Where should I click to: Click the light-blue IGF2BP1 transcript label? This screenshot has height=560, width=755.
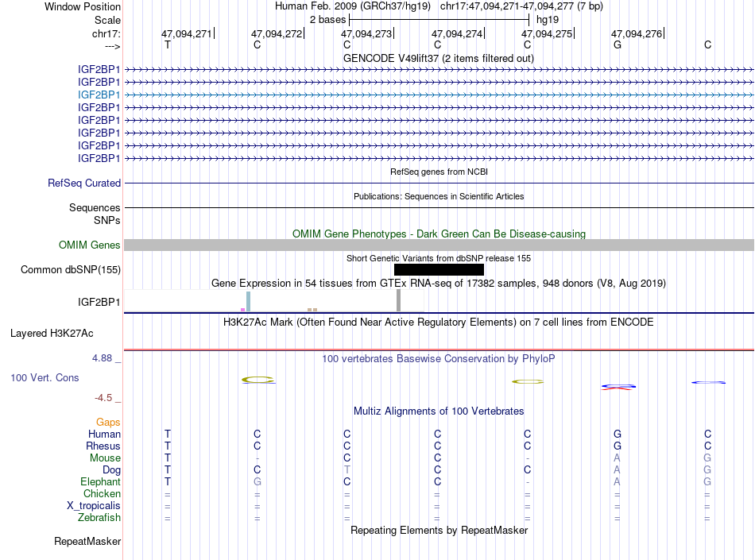(x=99, y=95)
